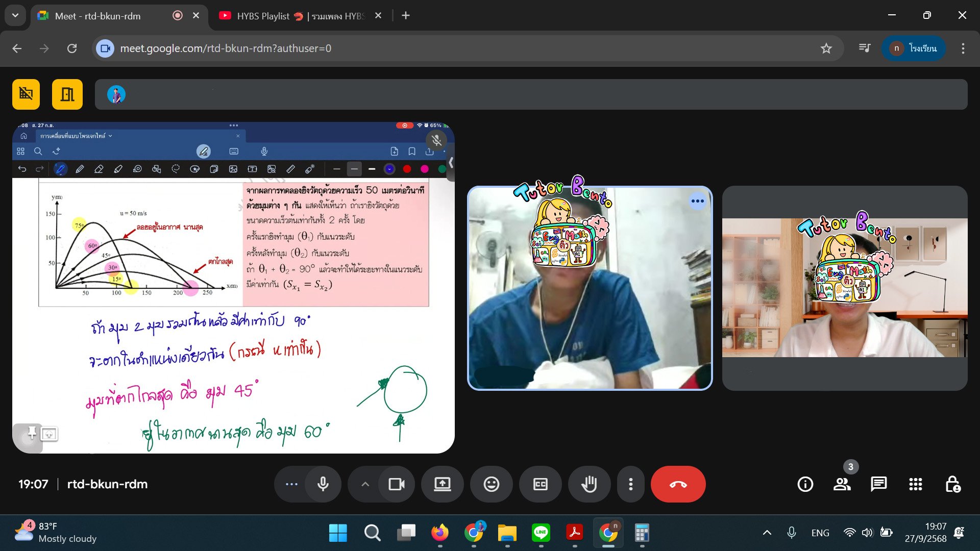Open the host controls lock icon
The image size is (980, 551).
952,484
